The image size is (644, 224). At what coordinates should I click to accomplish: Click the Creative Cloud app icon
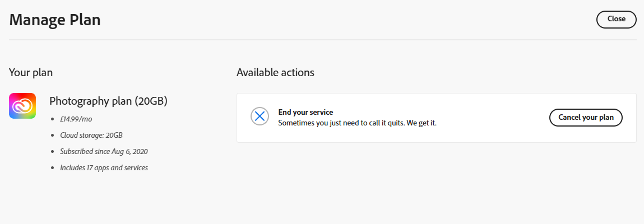point(22,106)
